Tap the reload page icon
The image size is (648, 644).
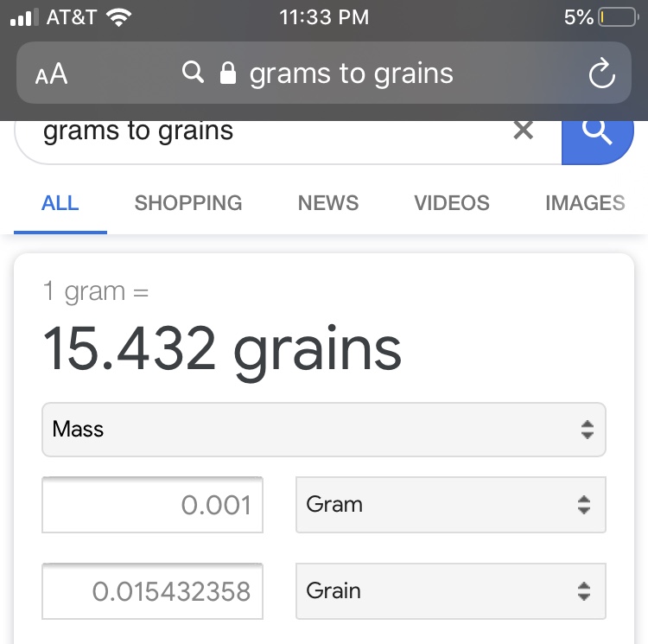pyautogui.click(x=601, y=73)
